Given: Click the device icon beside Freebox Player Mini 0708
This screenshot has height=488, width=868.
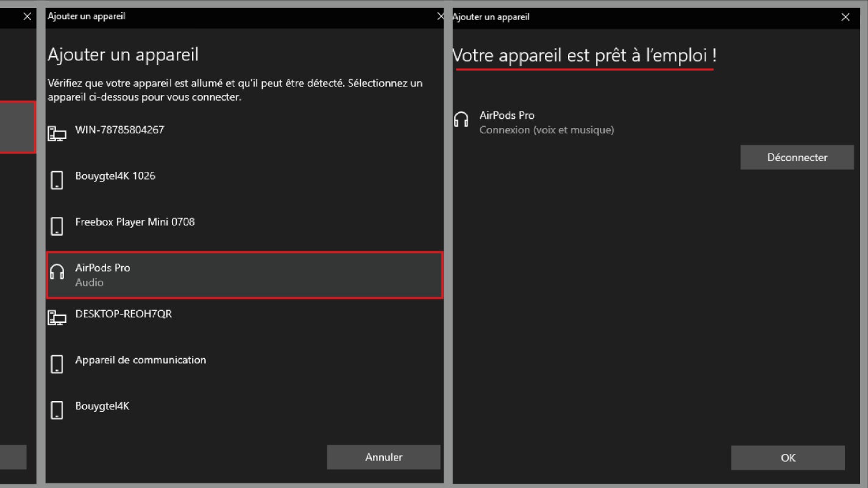Looking at the screenshot, I should tap(57, 226).
